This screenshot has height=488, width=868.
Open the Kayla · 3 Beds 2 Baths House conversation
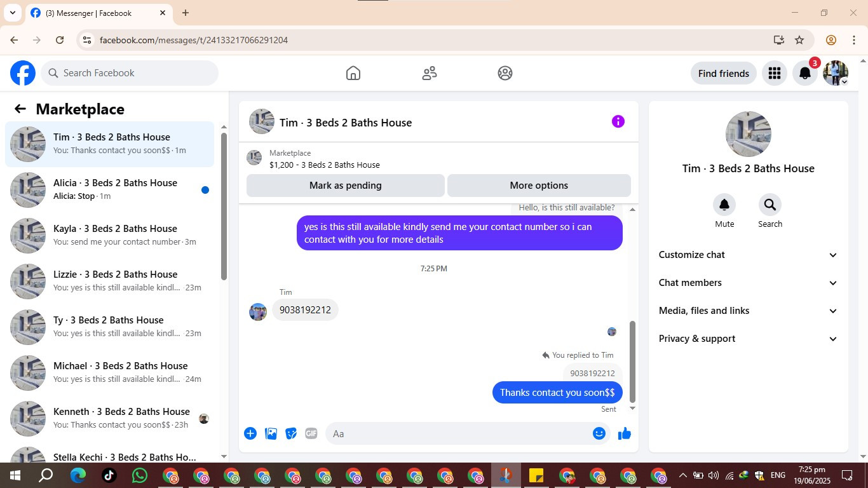pyautogui.click(x=110, y=236)
